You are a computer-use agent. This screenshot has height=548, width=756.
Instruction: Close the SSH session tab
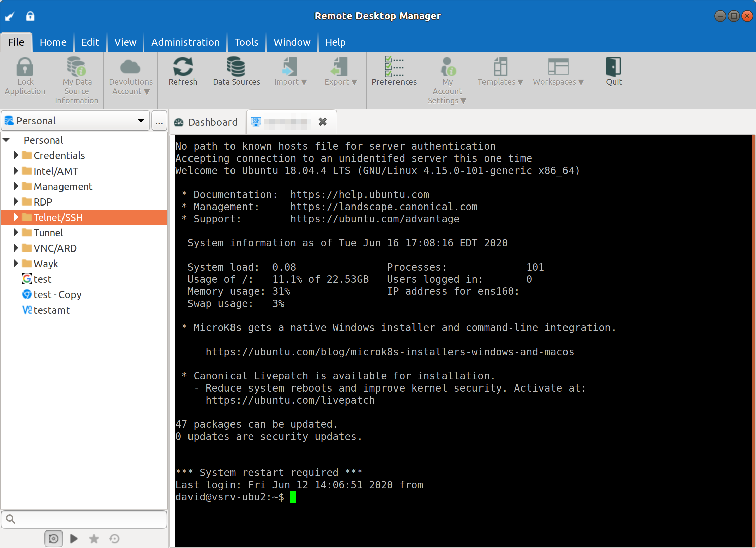(323, 122)
